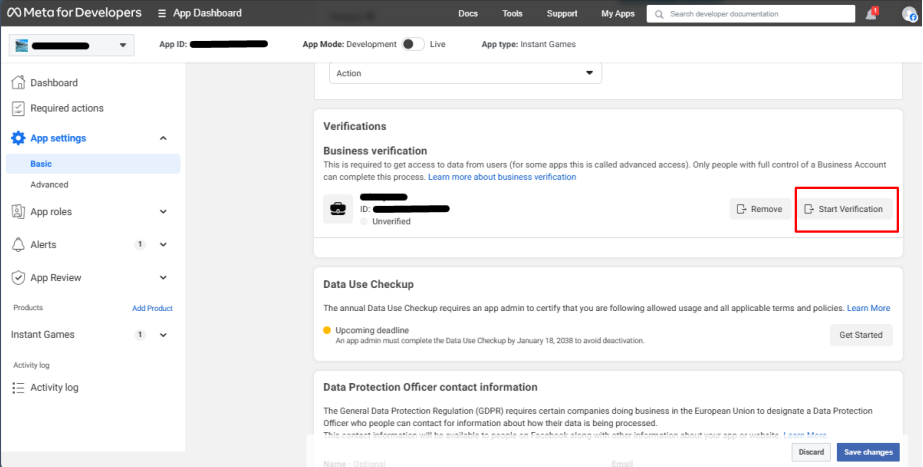Click the business briefcase icon
The image size is (923, 467).
338,209
